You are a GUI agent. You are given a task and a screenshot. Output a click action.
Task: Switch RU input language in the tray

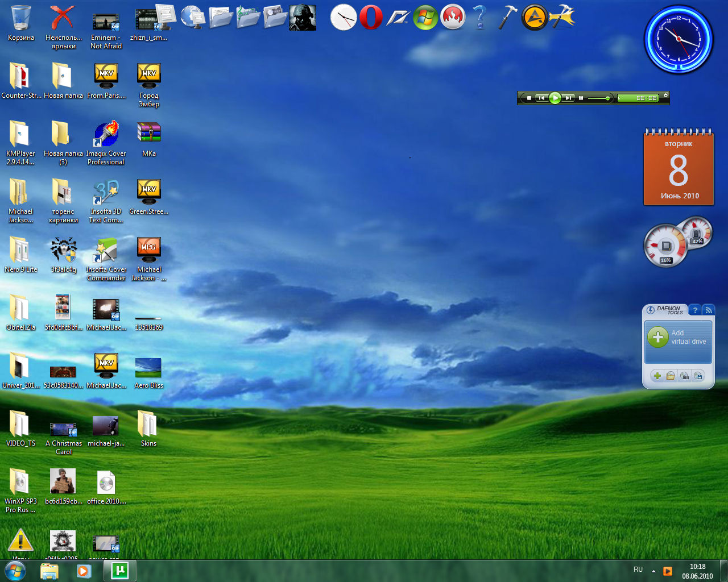pos(638,569)
